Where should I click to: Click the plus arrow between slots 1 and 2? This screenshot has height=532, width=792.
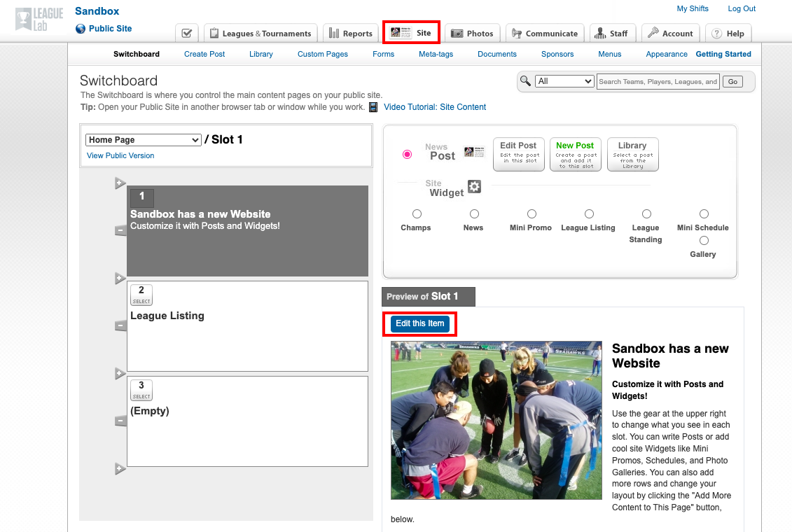point(120,278)
